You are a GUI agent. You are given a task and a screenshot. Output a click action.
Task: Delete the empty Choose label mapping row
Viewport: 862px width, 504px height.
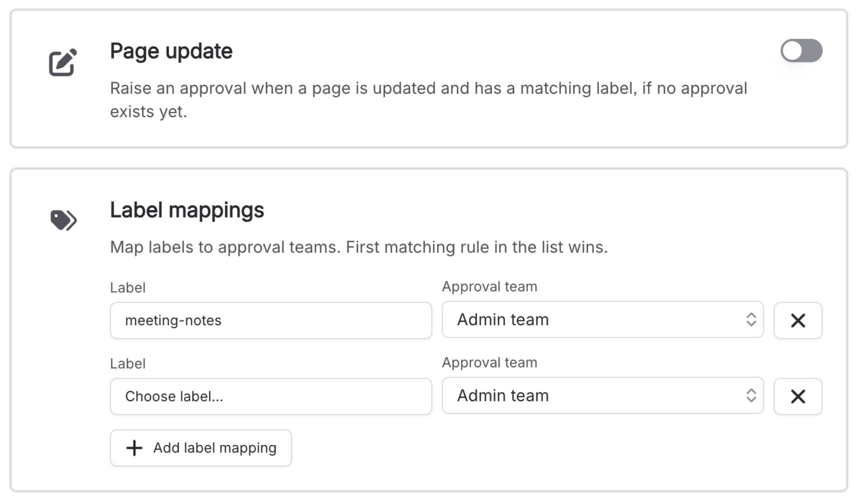click(x=798, y=396)
